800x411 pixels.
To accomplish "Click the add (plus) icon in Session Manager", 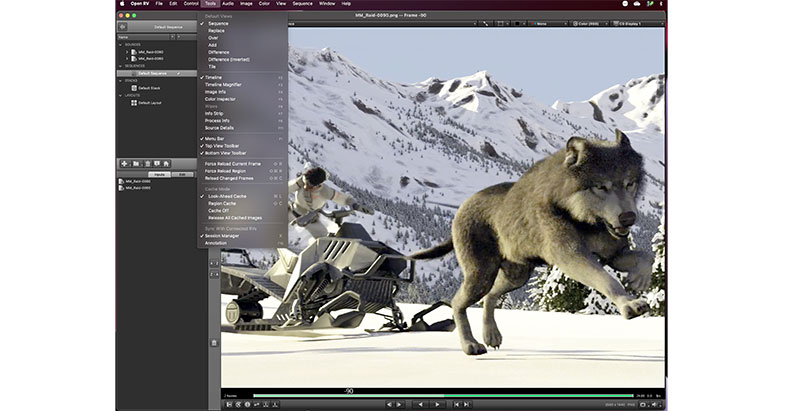I will (124, 163).
